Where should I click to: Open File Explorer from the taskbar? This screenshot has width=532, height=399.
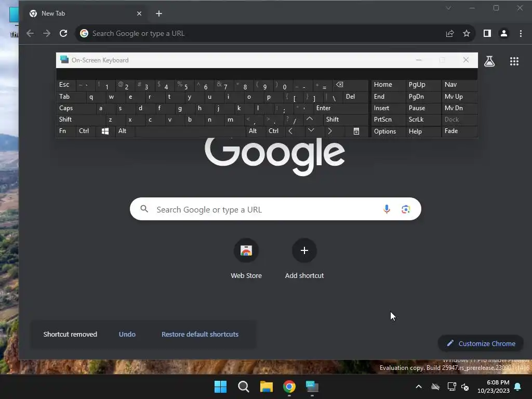(267, 387)
